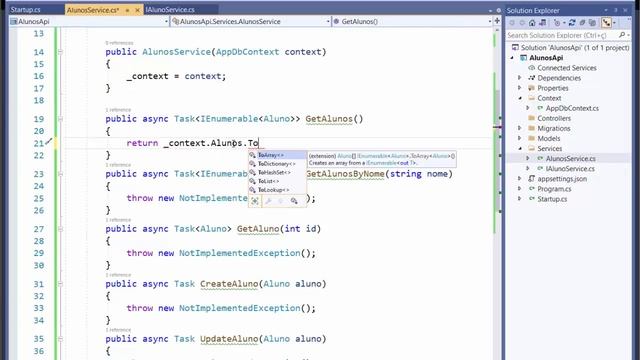Toggle the IntelliSense extension methods filter
The width and height of the screenshot is (640, 360).
[x=294, y=201]
